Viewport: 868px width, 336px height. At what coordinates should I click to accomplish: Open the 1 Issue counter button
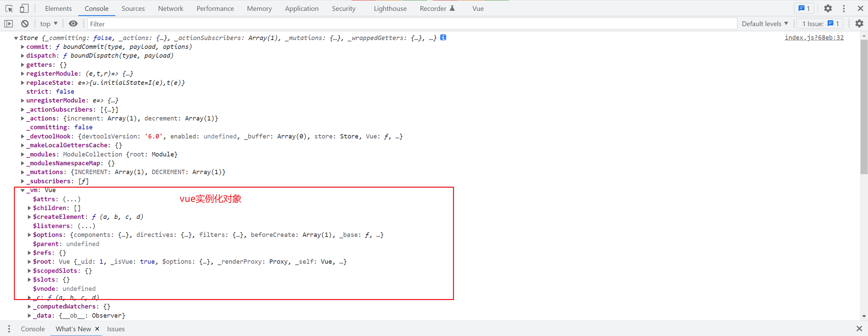point(821,24)
